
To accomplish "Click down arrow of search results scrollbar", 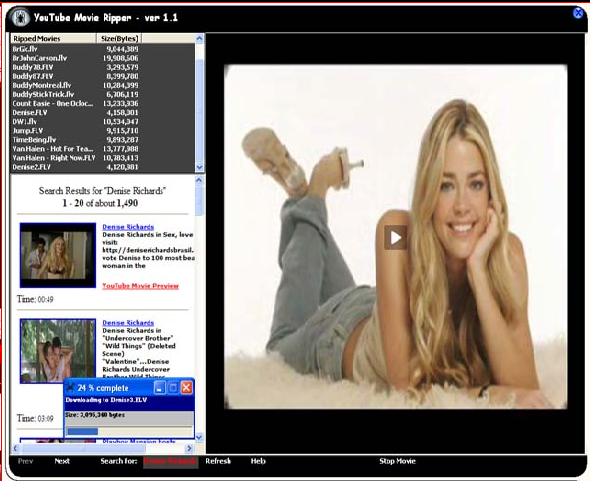I will [x=199, y=437].
